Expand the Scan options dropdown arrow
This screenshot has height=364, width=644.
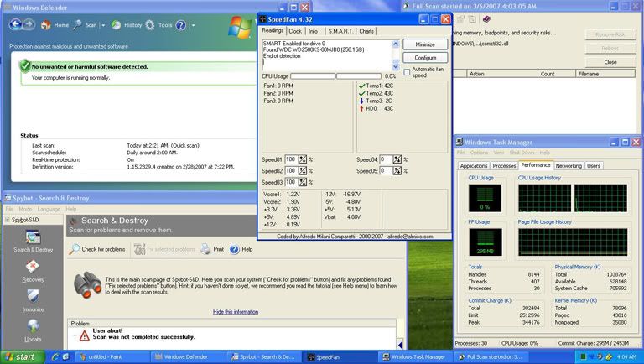click(102, 25)
